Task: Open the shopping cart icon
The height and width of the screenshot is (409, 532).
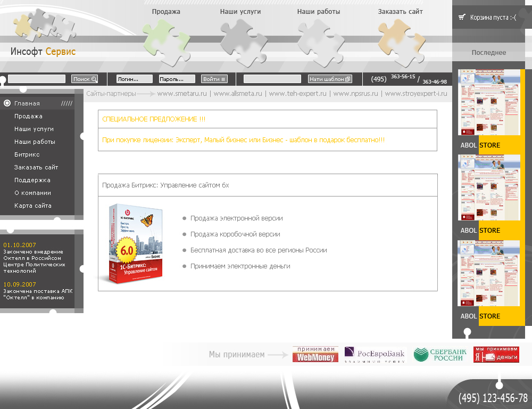Action: pos(462,17)
